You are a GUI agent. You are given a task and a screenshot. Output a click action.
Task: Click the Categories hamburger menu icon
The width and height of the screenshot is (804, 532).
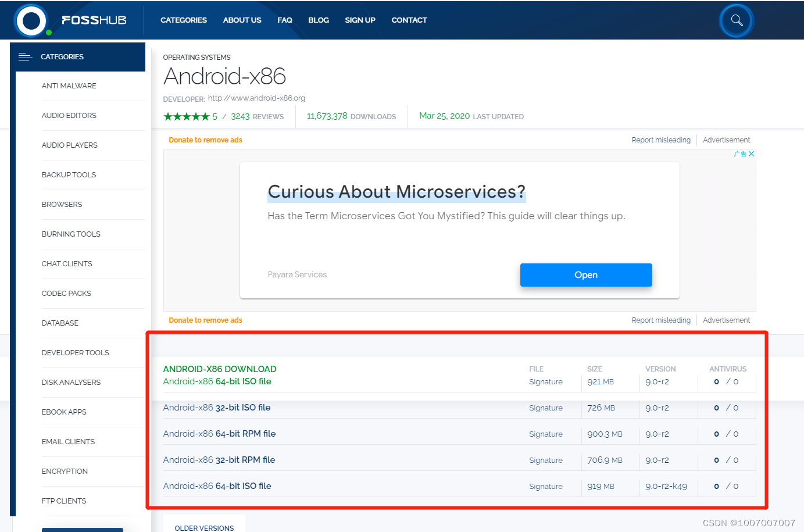tap(25, 57)
